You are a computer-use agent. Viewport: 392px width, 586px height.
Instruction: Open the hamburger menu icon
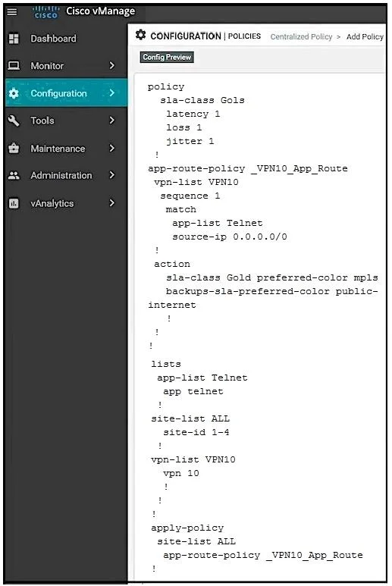click(12, 12)
